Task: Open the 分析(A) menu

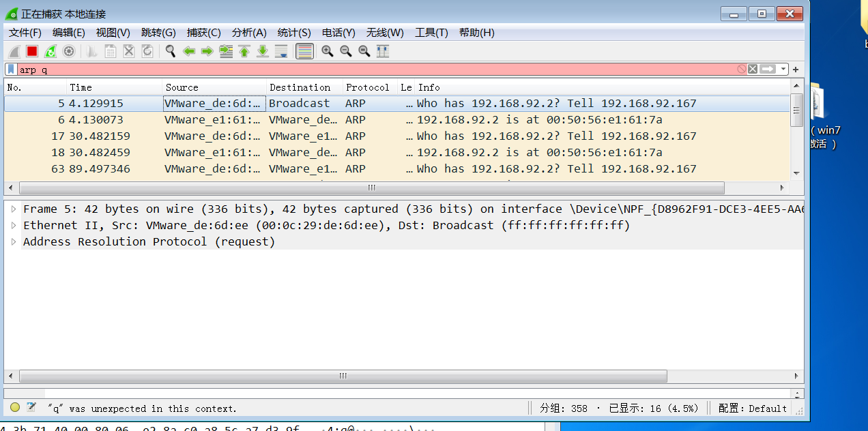Action: 249,33
